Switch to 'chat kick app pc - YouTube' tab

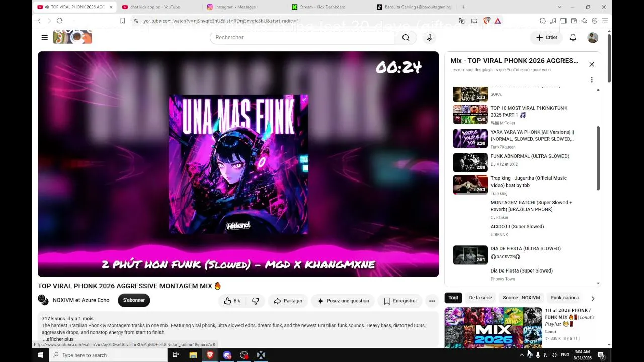[x=159, y=7]
